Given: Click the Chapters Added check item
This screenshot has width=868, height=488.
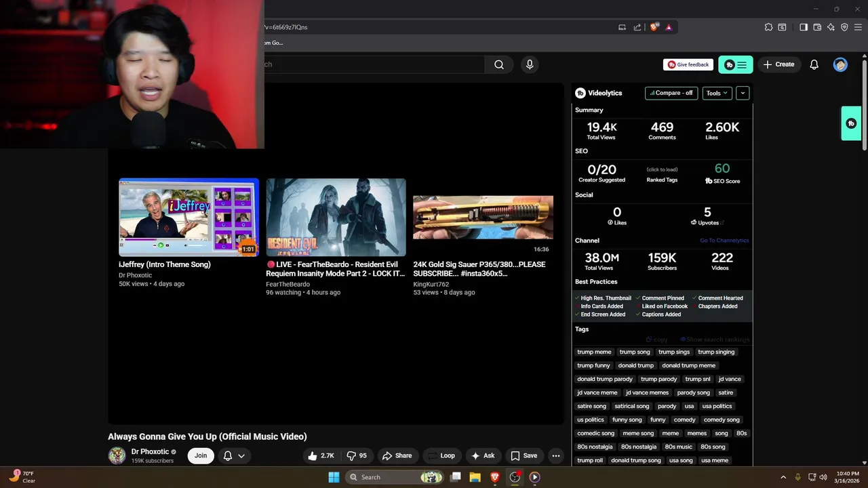Looking at the screenshot, I should coord(715,306).
